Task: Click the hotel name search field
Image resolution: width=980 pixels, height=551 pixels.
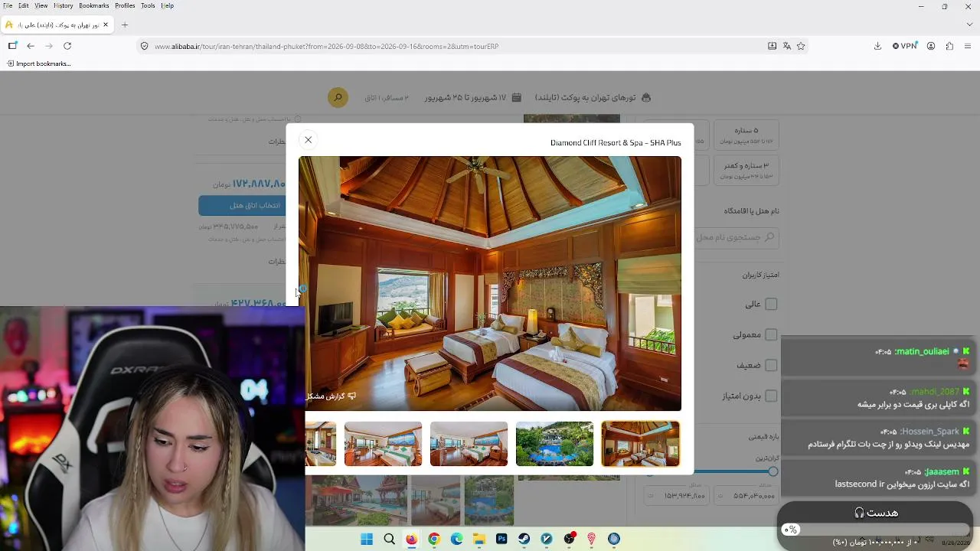Action: point(737,237)
